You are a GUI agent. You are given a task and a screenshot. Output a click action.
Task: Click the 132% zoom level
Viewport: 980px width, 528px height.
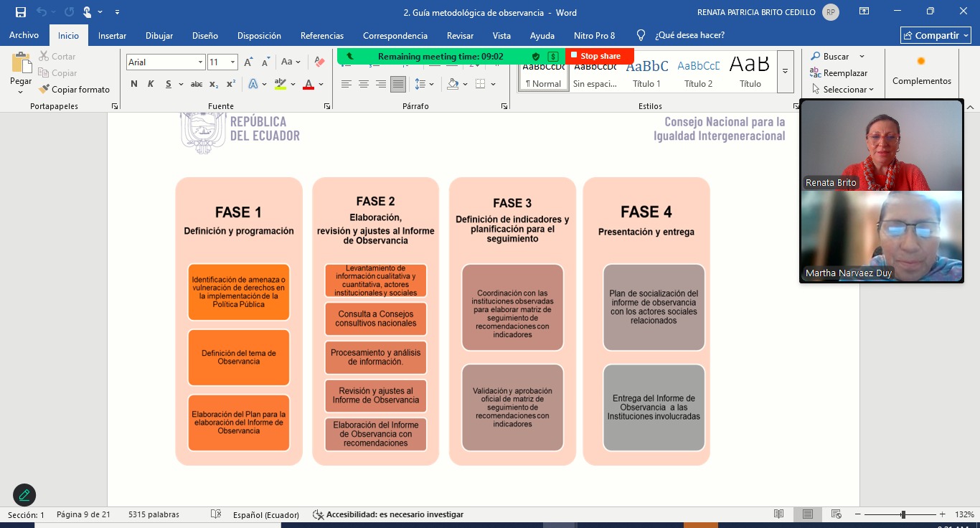tap(965, 514)
